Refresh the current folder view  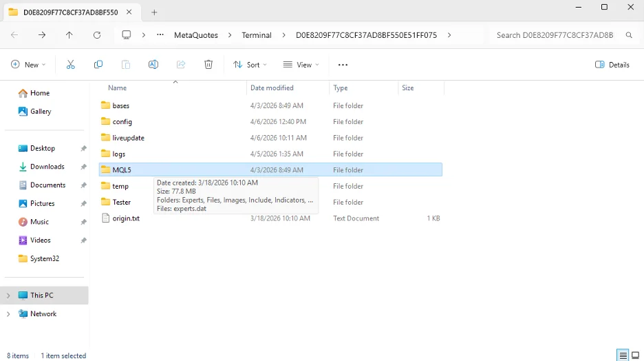(97, 35)
